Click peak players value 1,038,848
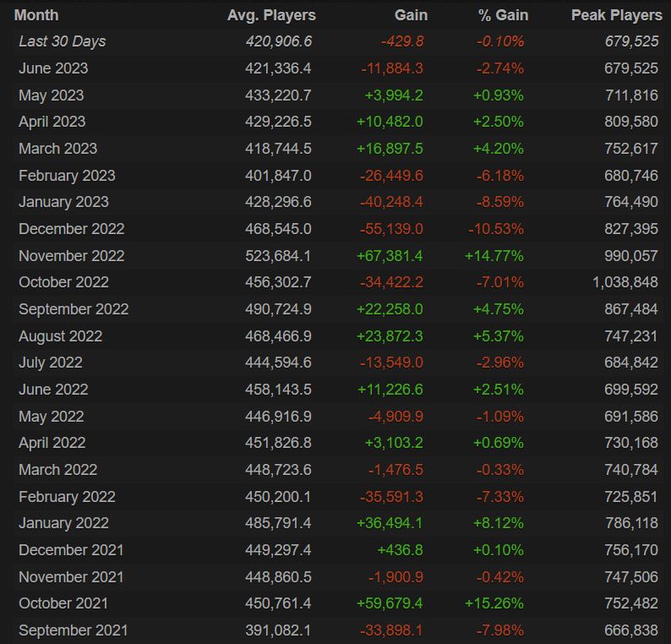 (625, 282)
